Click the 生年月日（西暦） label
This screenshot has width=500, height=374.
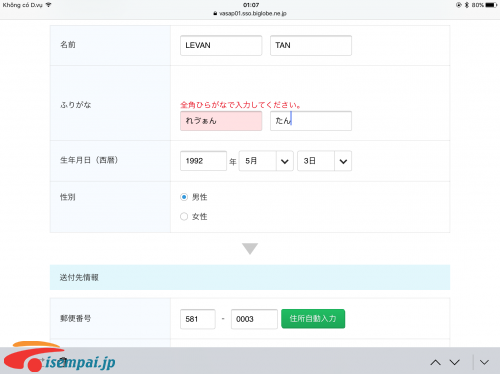point(89,160)
